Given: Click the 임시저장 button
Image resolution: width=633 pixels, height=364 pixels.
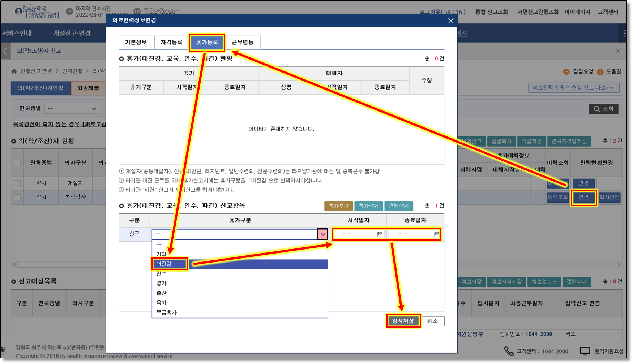Looking at the screenshot, I should pyautogui.click(x=403, y=321).
